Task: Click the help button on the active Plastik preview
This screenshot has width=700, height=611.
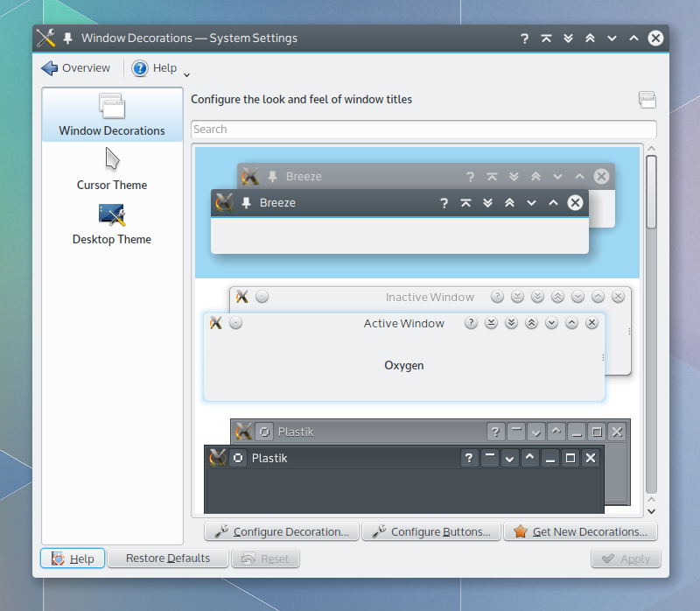Action: (469, 459)
